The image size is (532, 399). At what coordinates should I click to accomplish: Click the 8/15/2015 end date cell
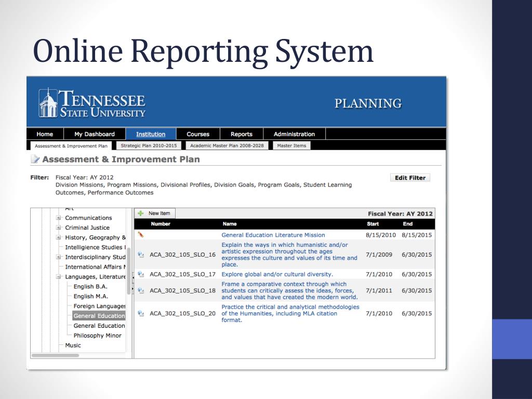coord(417,235)
